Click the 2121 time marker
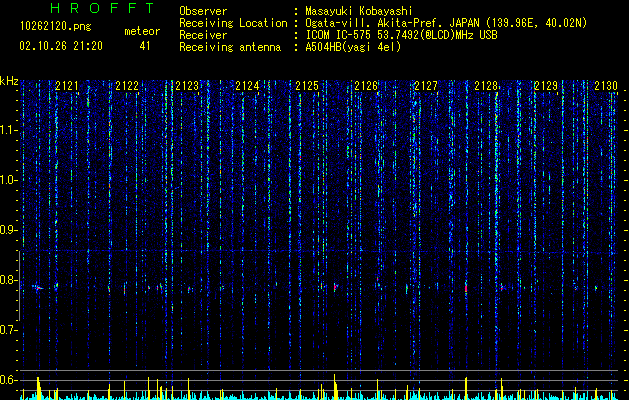 pos(67,86)
